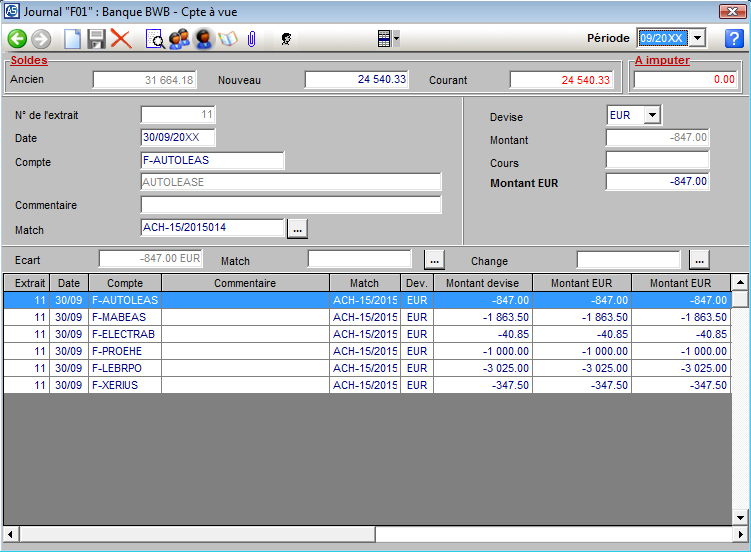Viewport: 751px width, 552px height.
Task: Sort by the Compte column header
Action: tap(125, 283)
